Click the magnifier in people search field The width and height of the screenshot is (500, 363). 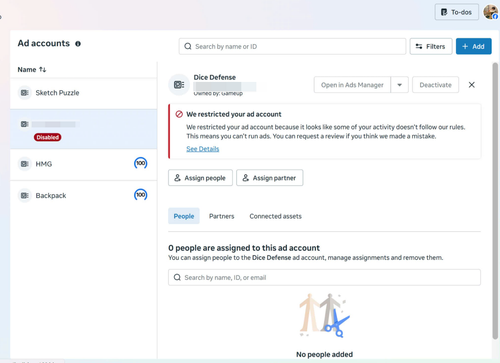177,277
